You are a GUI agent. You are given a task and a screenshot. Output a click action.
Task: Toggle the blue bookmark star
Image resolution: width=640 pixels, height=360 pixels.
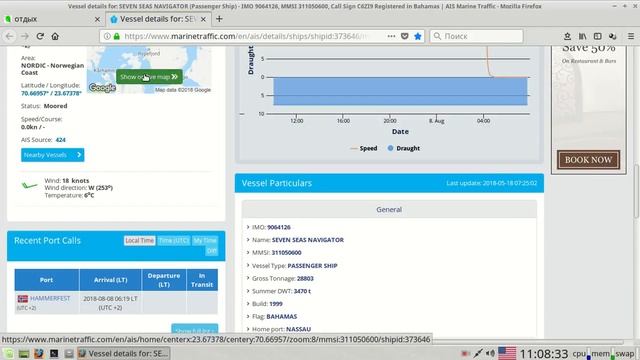pyautogui.click(x=418, y=36)
